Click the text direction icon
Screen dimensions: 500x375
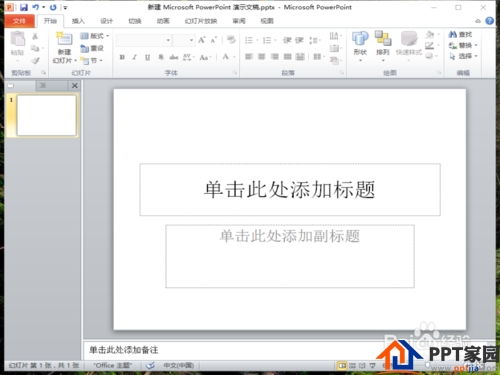(334, 36)
